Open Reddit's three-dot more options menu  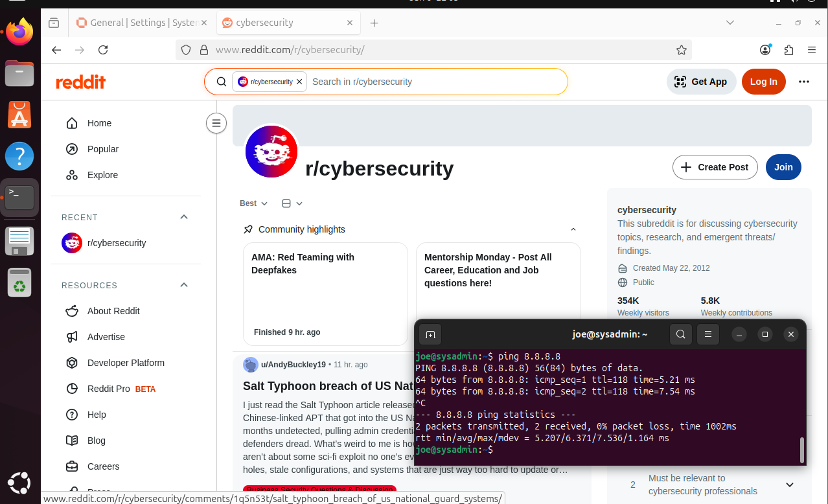pyautogui.click(x=804, y=82)
